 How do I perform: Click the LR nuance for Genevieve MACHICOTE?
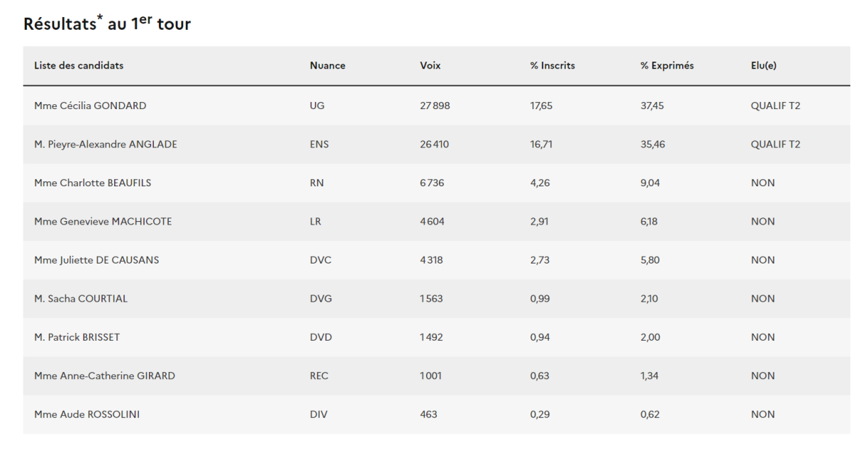point(316,222)
